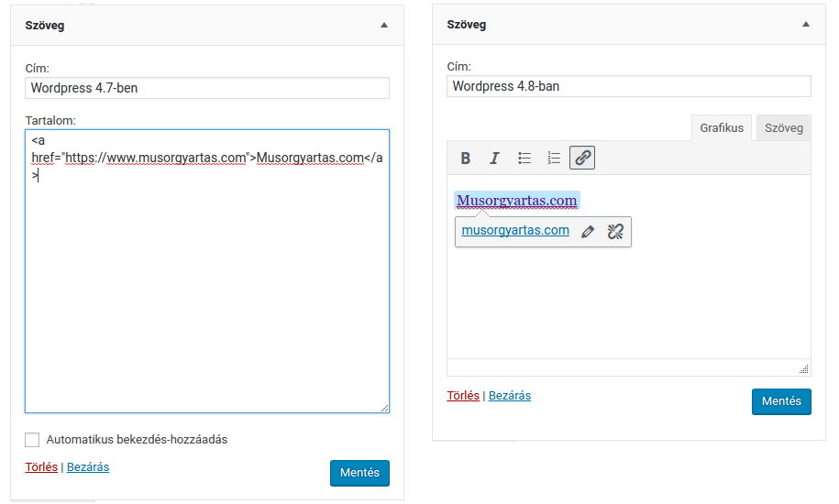The height and width of the screenshot is (504, 839).
Task: Focus the Cím field with Wordpress 4.8-ban
Action: tap(629, 86)
